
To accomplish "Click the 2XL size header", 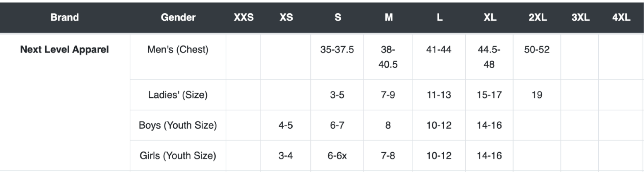I will coord(538,17).
